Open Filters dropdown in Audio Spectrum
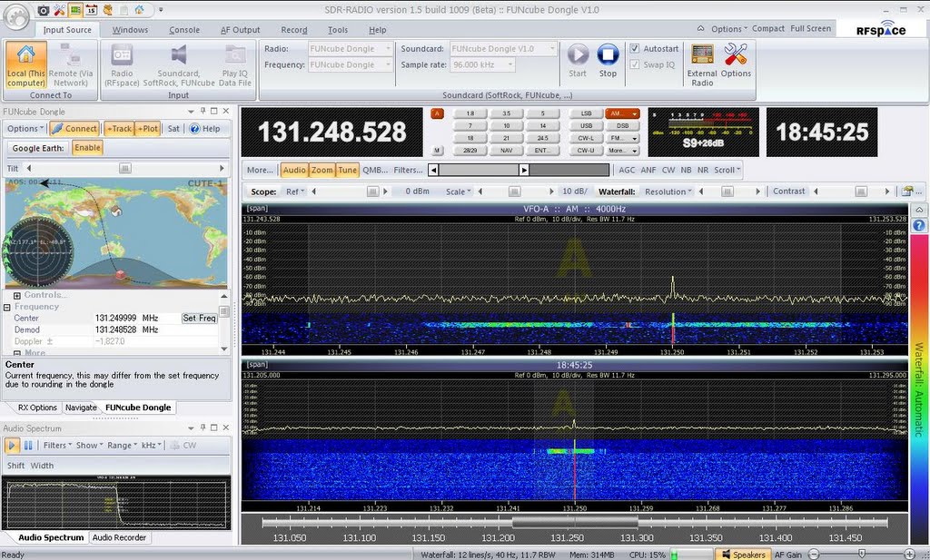This screenshot has height=560, width=930. pos(57,445)
